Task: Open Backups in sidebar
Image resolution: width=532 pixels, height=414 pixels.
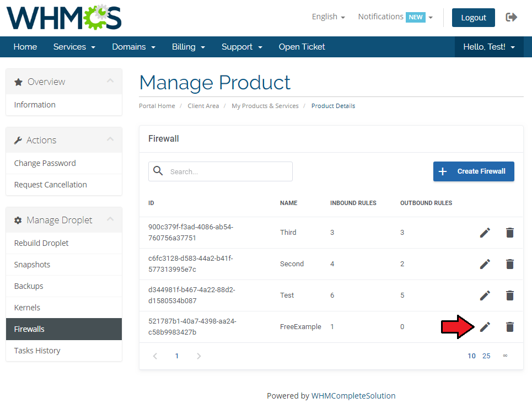Action: click(x=64, y=286)
